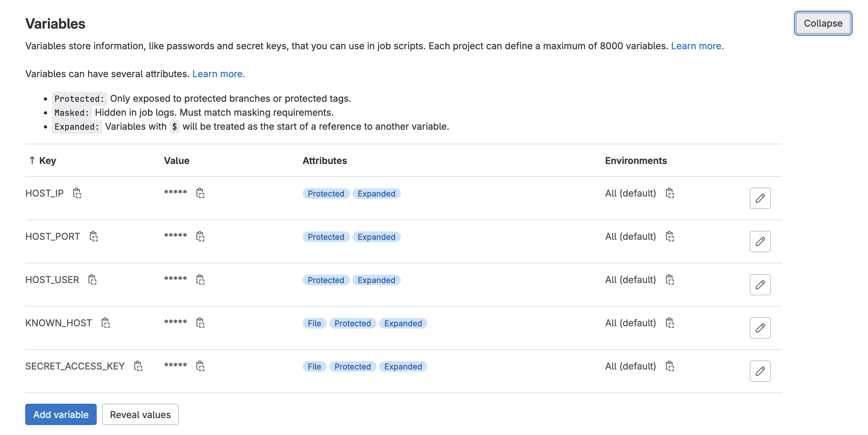
Task: Edit the HOST_IP variable
Action: 760,198
